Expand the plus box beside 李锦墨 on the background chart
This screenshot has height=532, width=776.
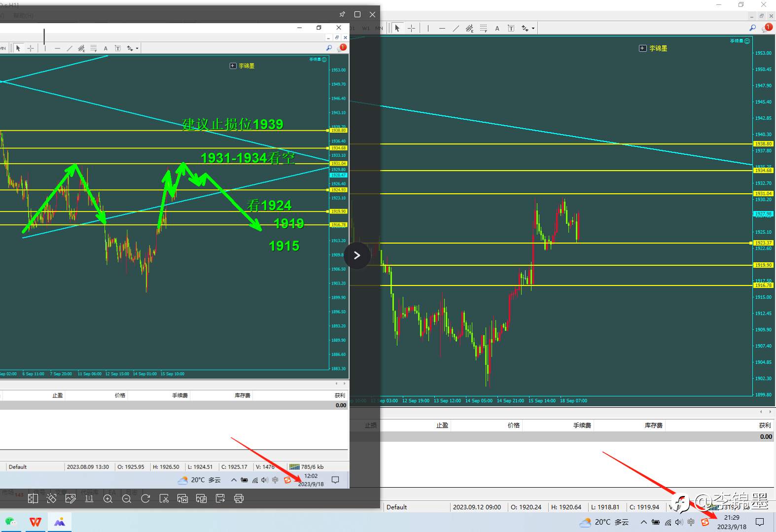coord(642,48)
